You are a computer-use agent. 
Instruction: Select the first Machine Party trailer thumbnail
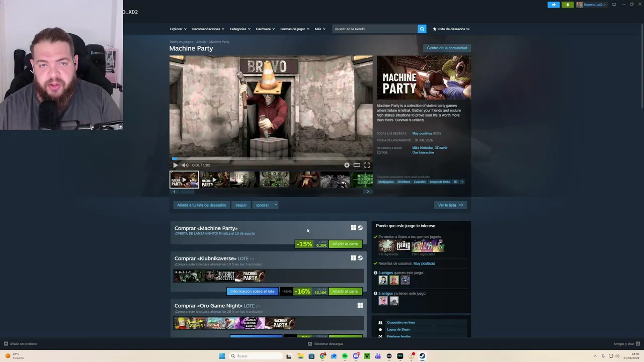point(184,179)
